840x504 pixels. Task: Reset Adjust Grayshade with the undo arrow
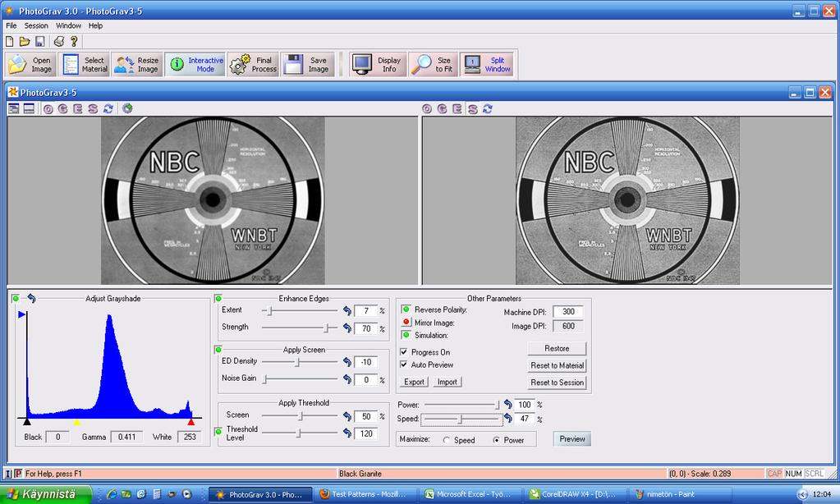point(31,298)
